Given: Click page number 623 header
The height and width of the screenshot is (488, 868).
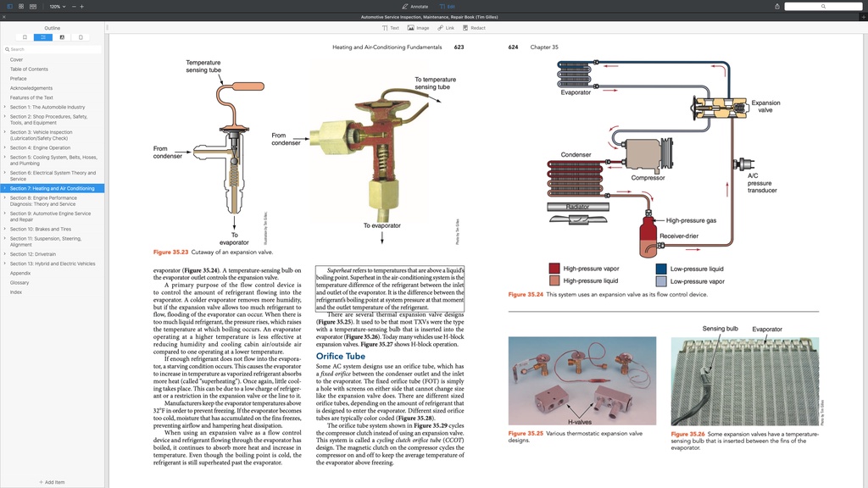Looking at the screenshot, I should 459,47.
